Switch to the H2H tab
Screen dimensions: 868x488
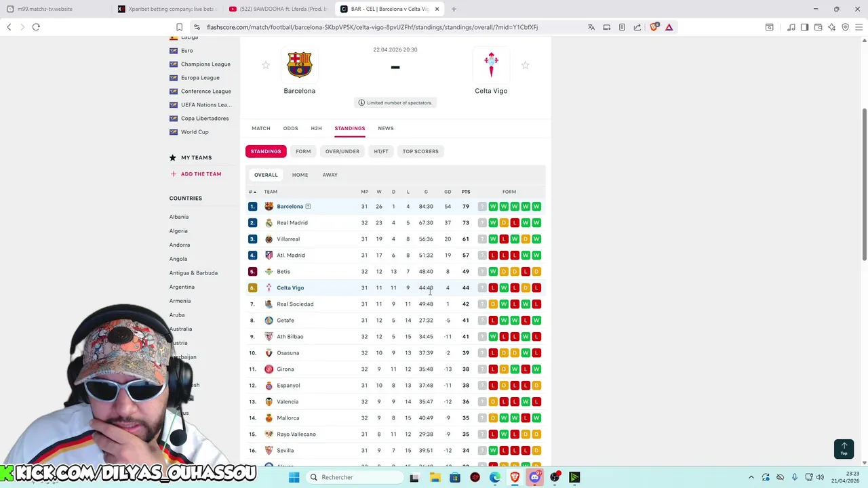tap(316, 128)
